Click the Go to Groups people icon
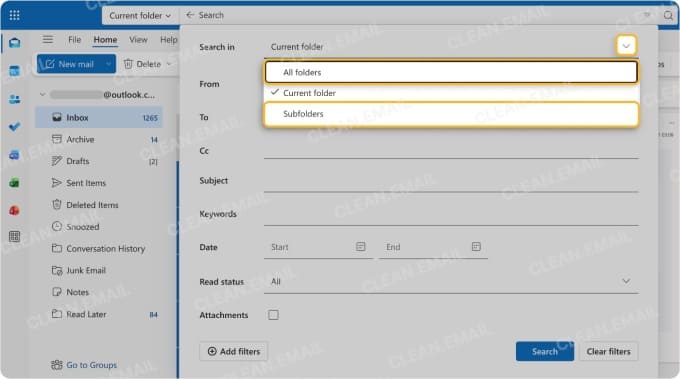The height and width of the screenshot is (379, 680). (x=57, y=365)
